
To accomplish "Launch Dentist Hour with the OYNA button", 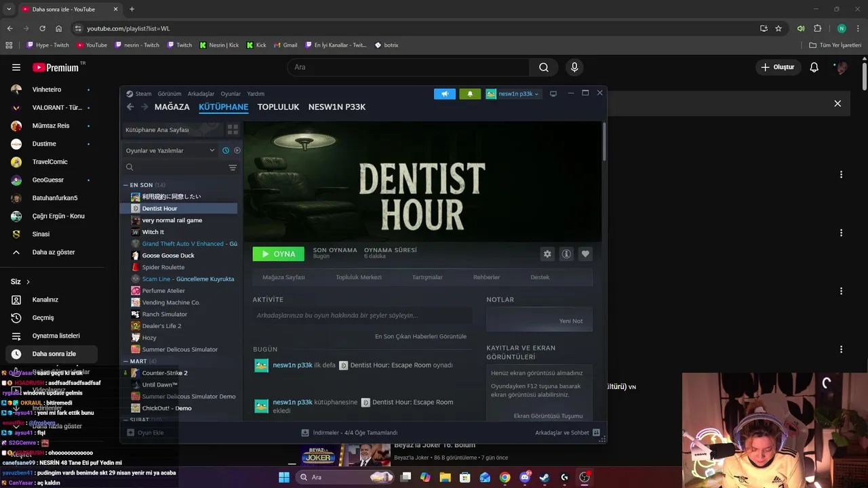I will 279,253.
